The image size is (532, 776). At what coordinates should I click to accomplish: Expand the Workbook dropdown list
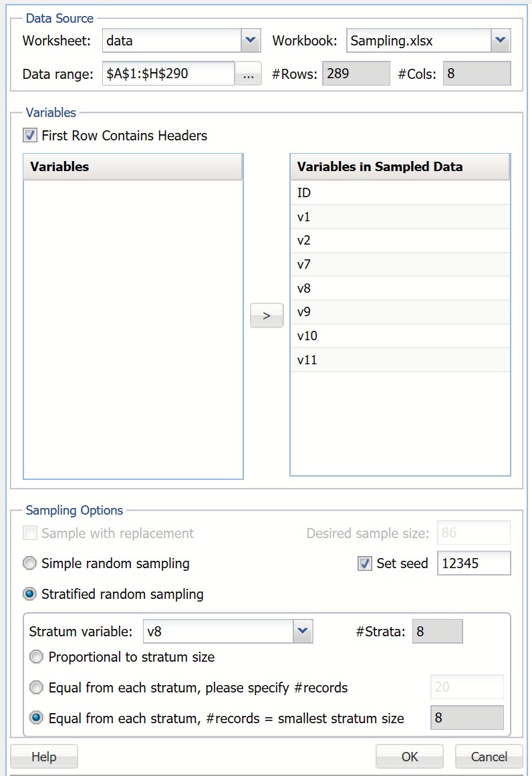pos(500,41)
